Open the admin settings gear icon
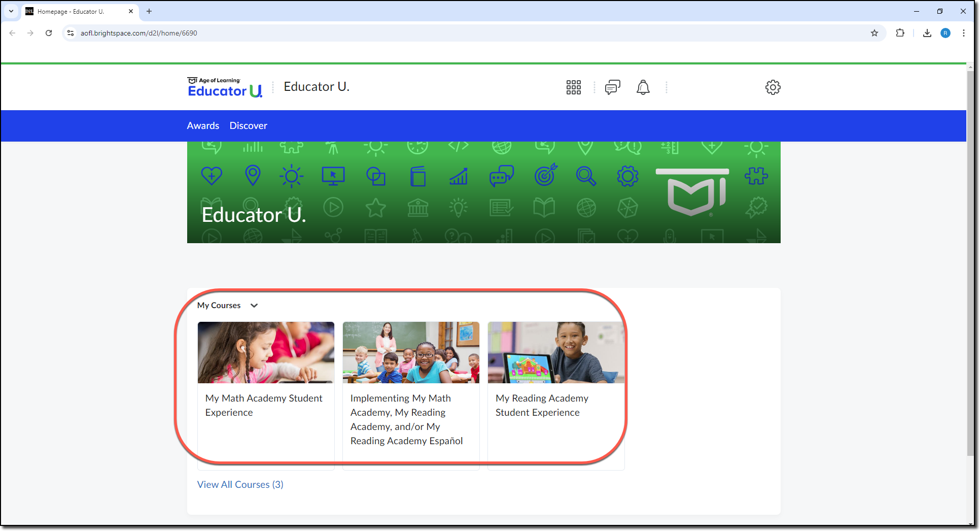 point(773,87)
